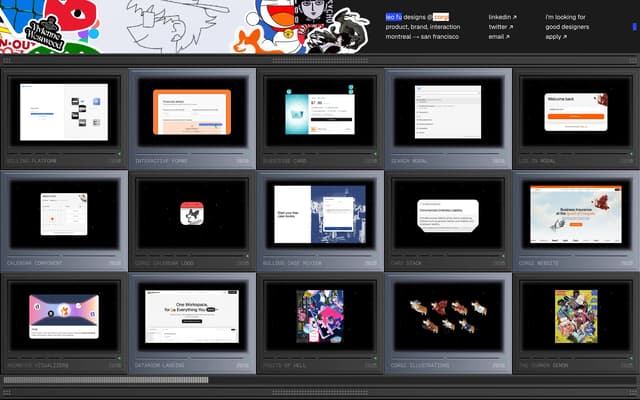The width and height of the screenshot is (640, 400).
Task: Click the "montreal → san francisco" text
Action: (x=422, y=37)
